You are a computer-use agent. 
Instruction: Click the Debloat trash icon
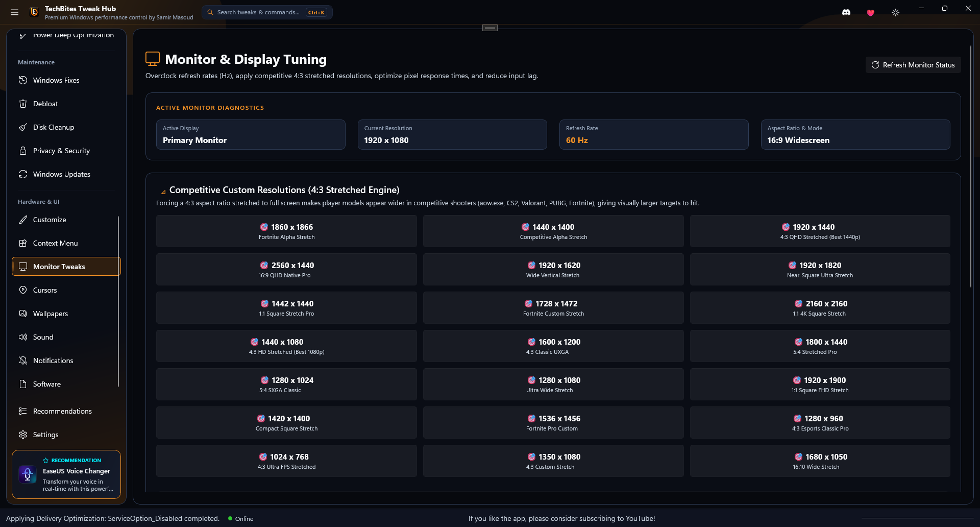coord(23,104)
